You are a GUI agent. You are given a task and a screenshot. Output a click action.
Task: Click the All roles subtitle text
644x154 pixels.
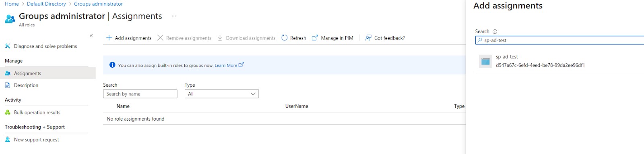click(27, 25)
